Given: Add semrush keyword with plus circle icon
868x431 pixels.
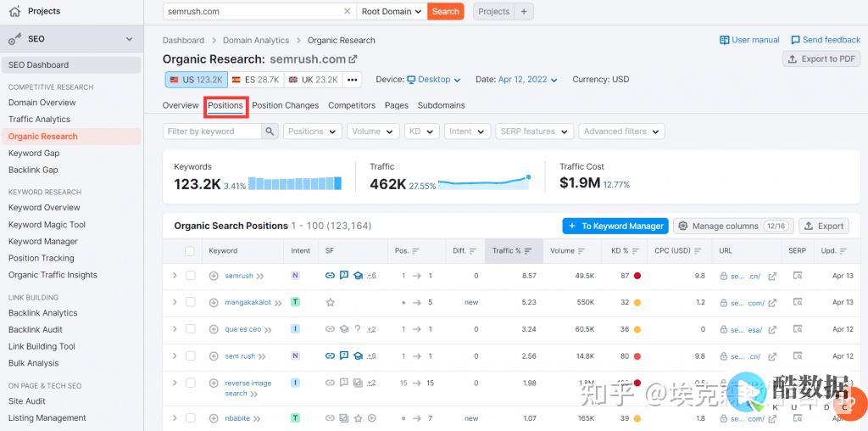Looking at the screenshot, I should click(214, 276).
